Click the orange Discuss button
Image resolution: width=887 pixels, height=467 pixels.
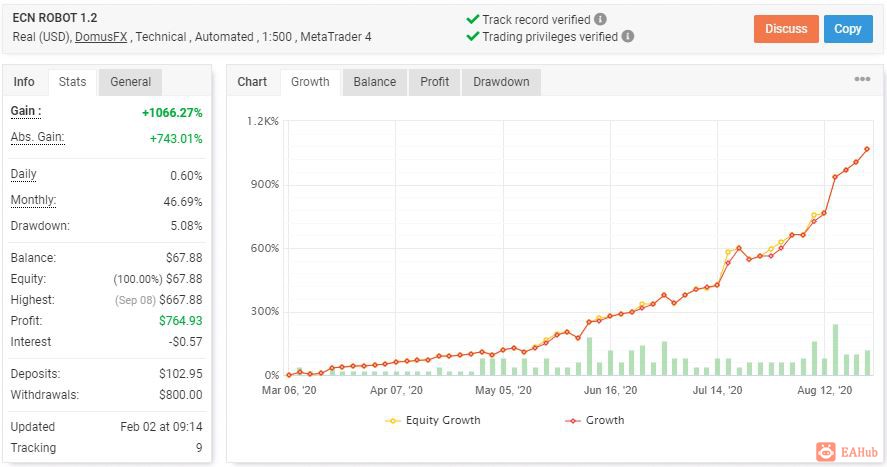786,29
